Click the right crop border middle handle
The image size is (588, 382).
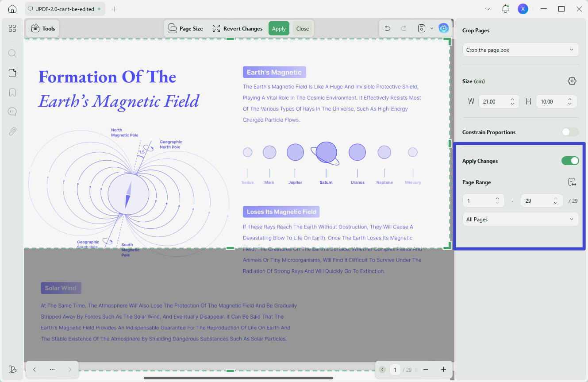(x=450, y=143)
